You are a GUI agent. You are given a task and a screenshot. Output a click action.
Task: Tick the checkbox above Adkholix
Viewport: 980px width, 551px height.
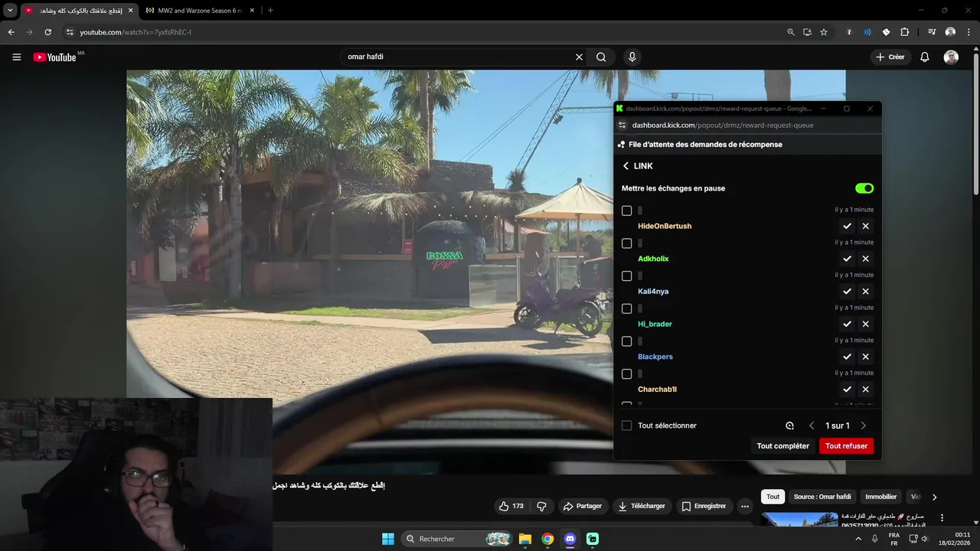pos(627,243)
